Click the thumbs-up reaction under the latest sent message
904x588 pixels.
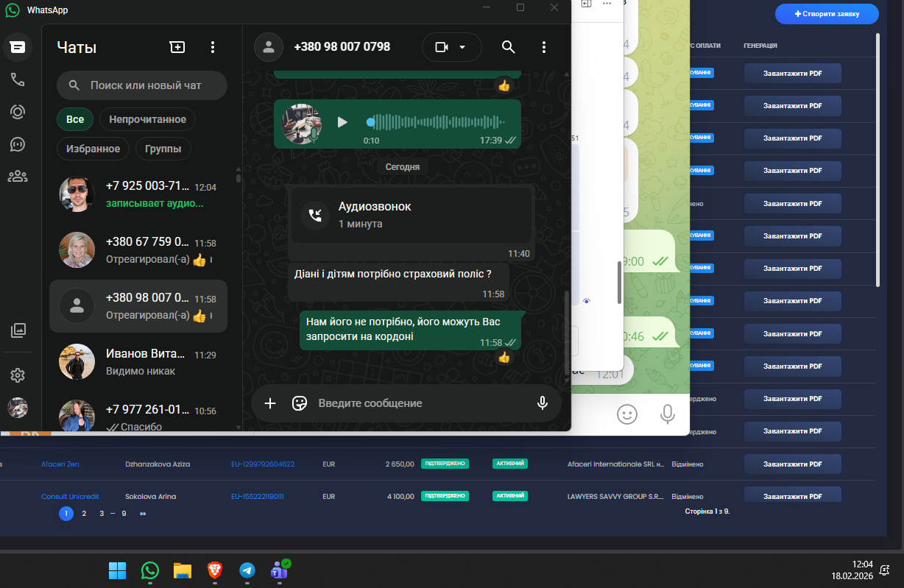click(x=504, y=358)
